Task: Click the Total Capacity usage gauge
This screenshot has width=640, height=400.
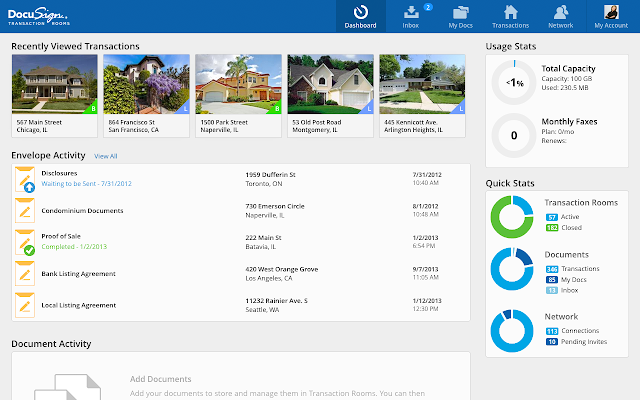Action: (x=514, y=82)
